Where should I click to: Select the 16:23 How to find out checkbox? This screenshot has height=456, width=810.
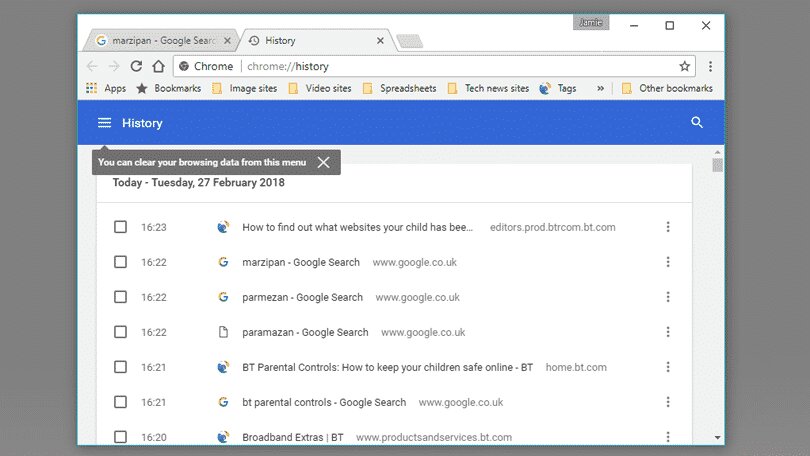120,227
